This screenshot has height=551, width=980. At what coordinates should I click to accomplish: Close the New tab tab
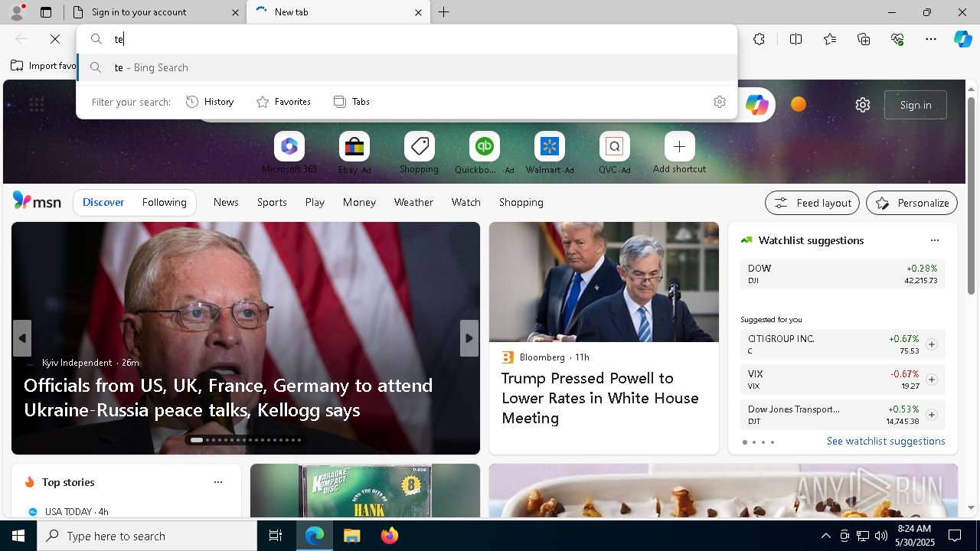(x=418, y=12)
